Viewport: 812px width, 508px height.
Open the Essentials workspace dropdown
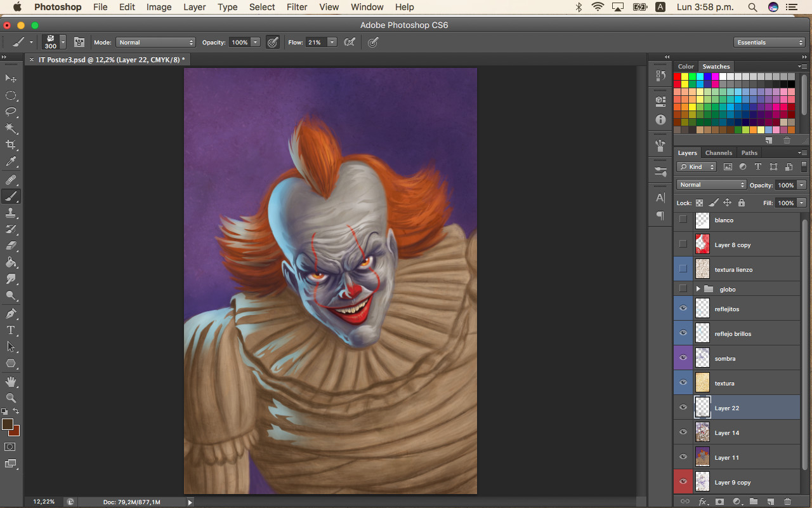pyautogui.click(x=769, y=43)
